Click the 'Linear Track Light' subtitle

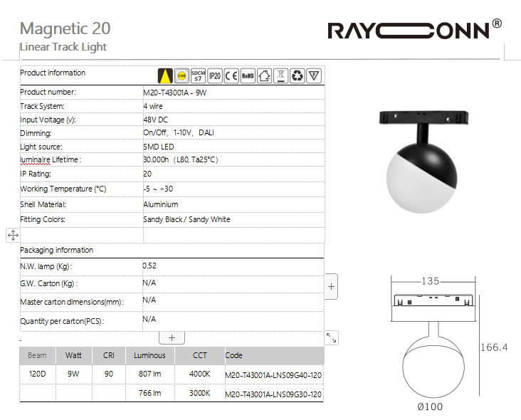point(63,47)
